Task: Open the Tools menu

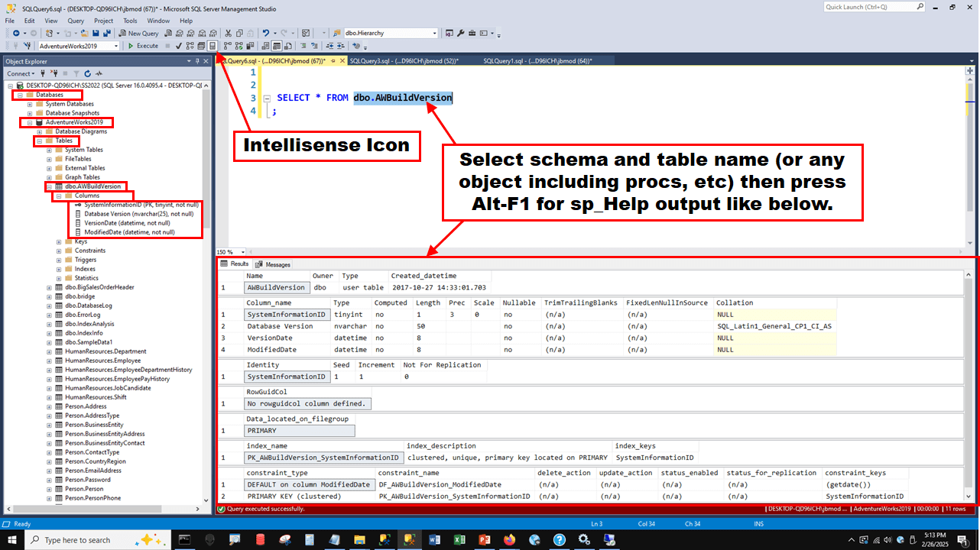Action: point(130,21)
